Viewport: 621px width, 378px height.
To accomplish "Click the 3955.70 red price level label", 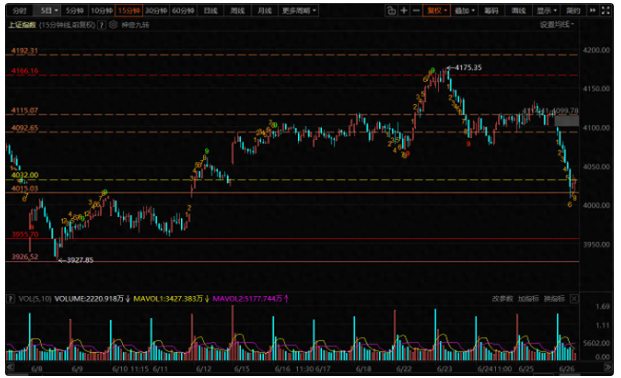I will point(25,235).
